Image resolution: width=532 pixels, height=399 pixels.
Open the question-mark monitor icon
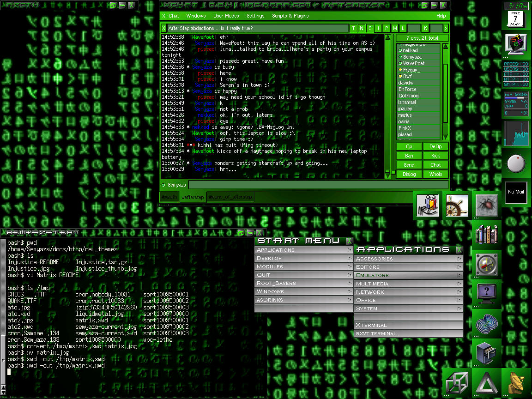(486, 294)
